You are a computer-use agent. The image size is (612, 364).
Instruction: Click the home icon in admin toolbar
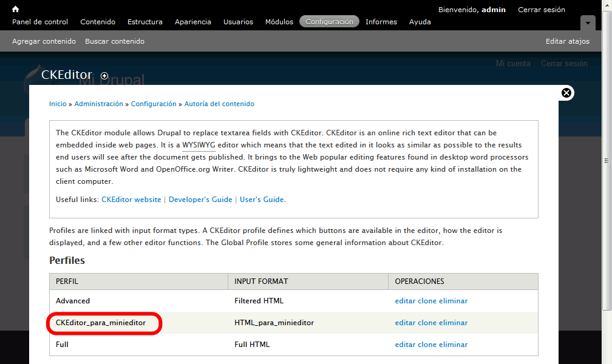(x=16, y=9)
